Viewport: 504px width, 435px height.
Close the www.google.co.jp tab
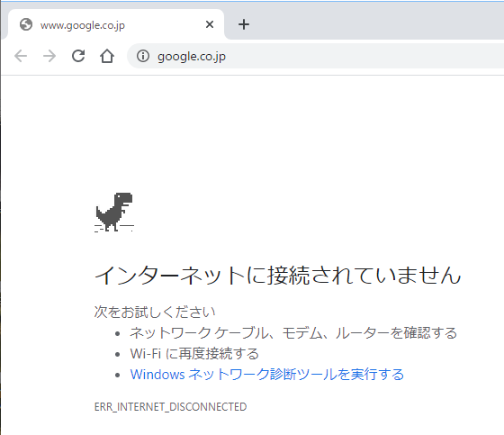[x=210, y=24]
